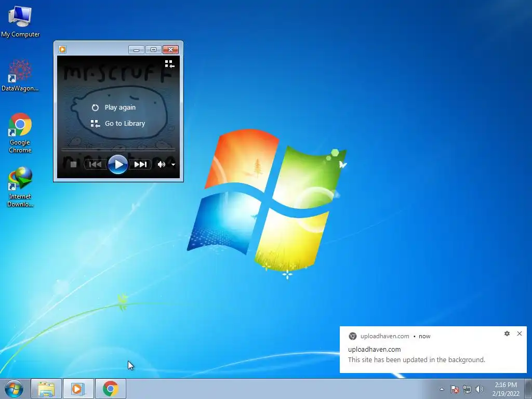Open the My Computer desktop icon

click(20, 22)
